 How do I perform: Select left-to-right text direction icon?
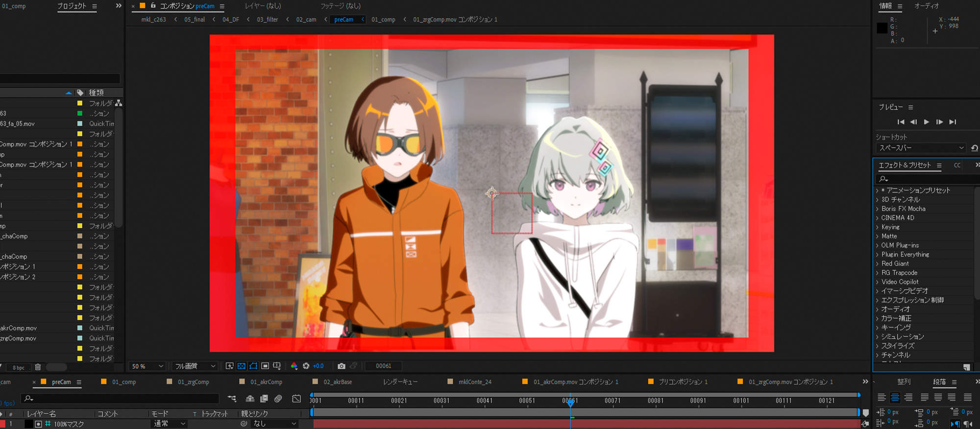pos(955,424)
